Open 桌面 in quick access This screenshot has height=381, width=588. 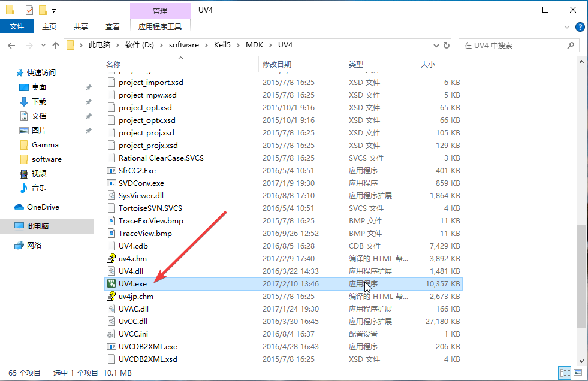click(x=32, y=87)
